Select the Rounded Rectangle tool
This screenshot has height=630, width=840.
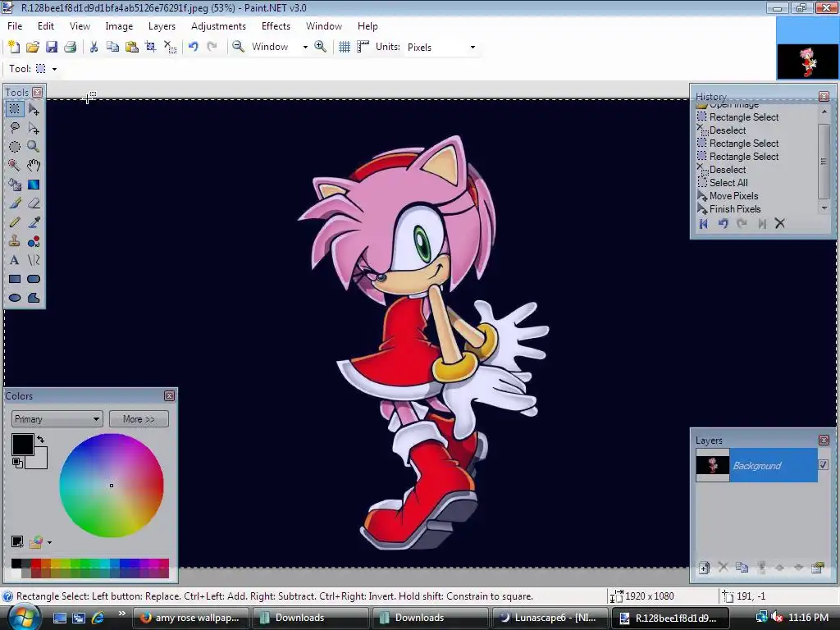(34, 279)
